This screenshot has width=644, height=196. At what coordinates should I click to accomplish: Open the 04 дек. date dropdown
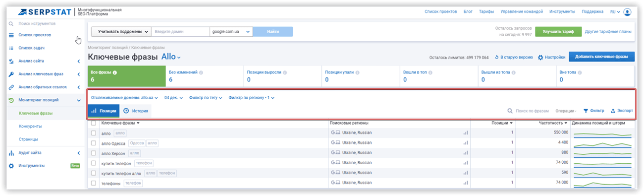point(173,98)
